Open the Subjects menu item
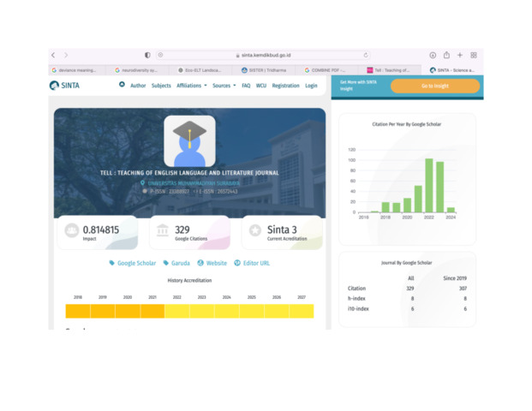The height and width of the screenshot is (411, 532). 161,86
